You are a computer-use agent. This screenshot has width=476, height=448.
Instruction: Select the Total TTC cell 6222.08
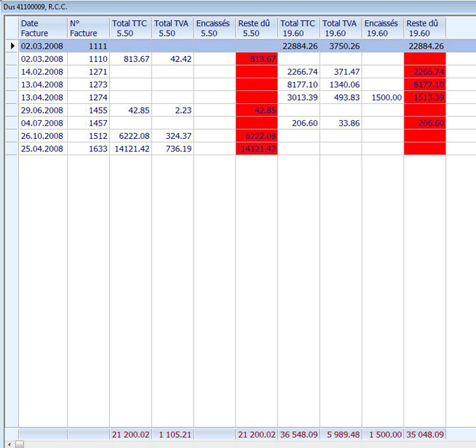[x=130, y=136]
